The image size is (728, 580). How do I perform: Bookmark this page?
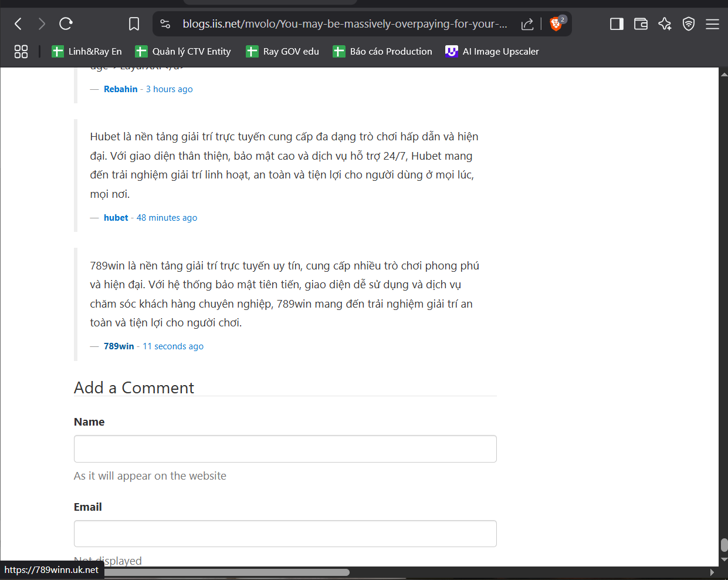click(134, 24)
